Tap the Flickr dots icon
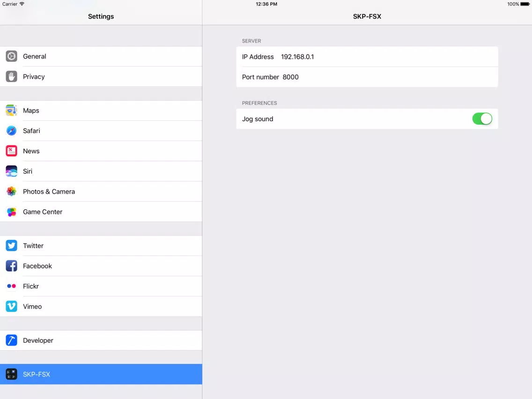This screenshot has width=532, height=399. click(12, 286)
